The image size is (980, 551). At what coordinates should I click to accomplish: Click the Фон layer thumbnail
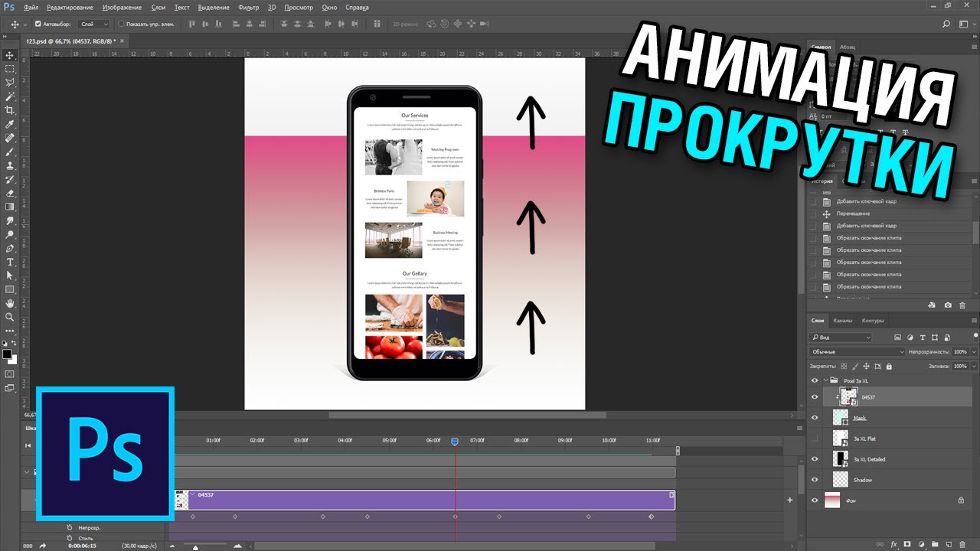(x=832, y=500)
